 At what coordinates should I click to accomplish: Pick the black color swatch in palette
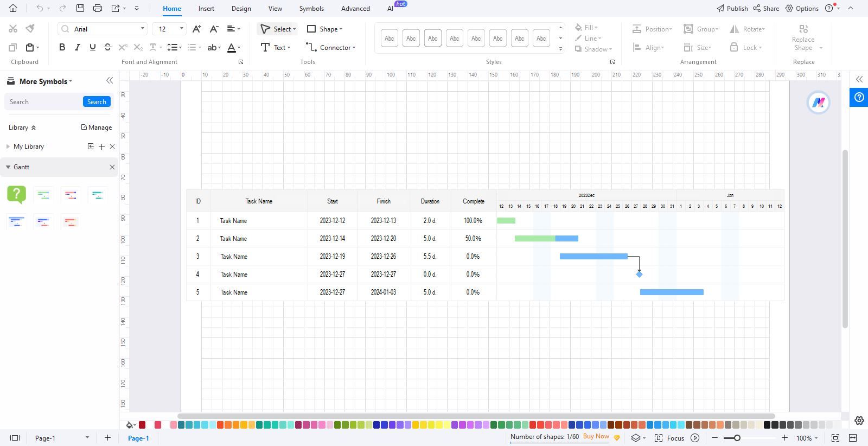pyautogui.click(x=767, y=425)
